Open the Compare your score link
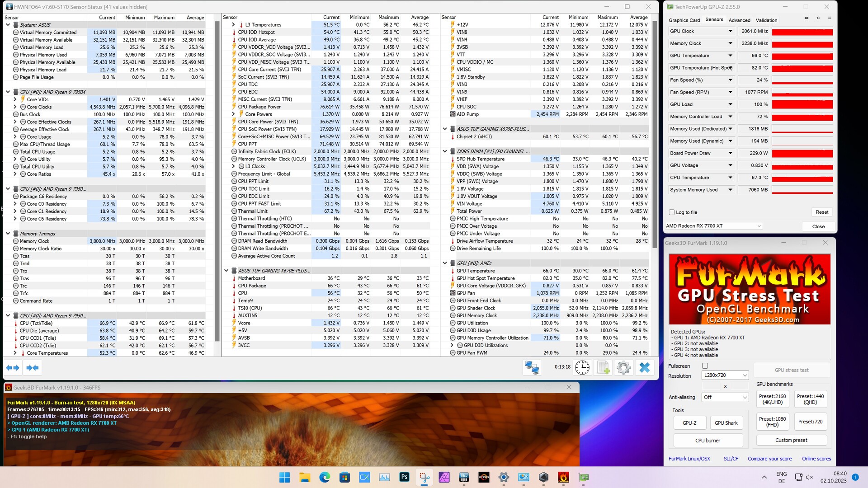 pos(769,459)
